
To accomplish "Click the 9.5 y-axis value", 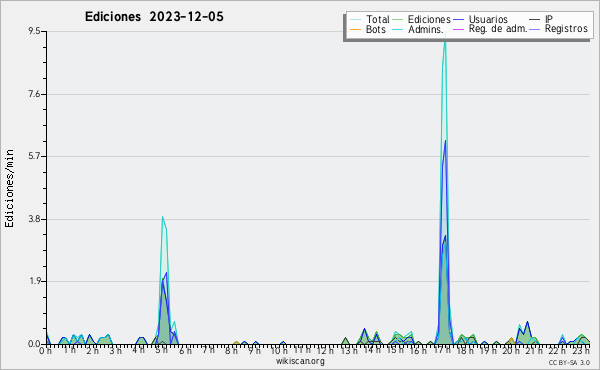I will pyautogui.click(x=34, y=31).
